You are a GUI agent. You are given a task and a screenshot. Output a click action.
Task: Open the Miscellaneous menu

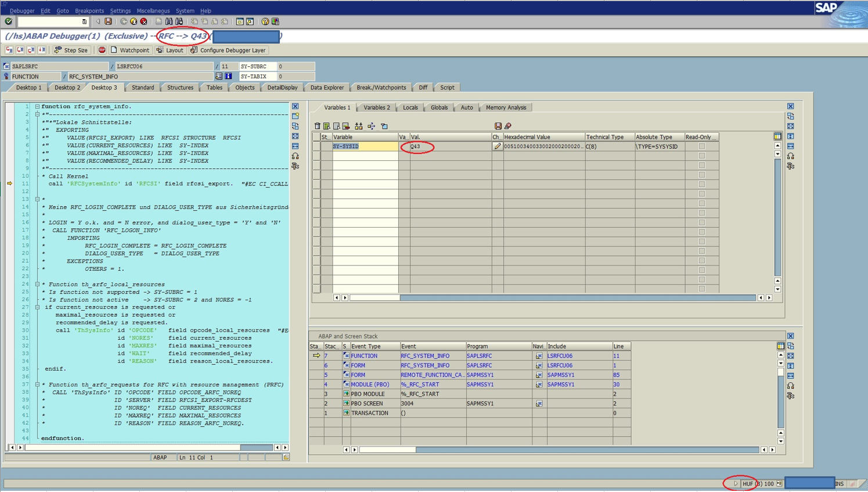(153, 10)
